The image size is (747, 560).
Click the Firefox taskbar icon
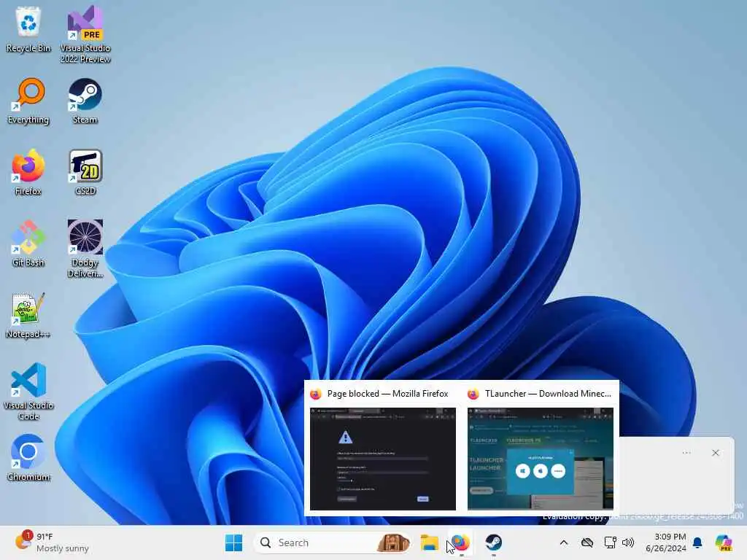tap(461, 542)
